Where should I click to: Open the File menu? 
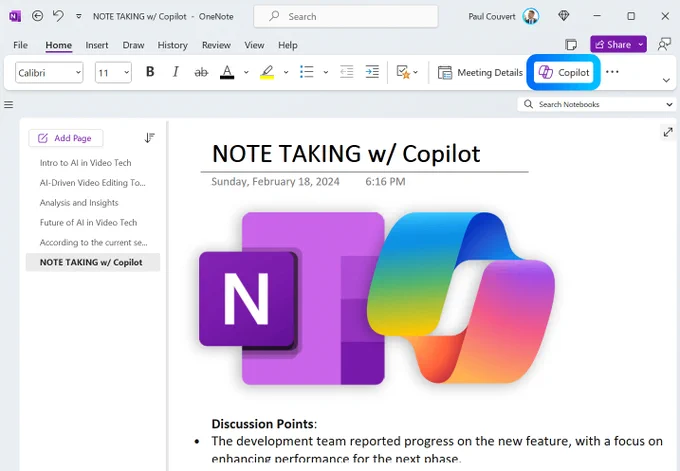(20, 45)
